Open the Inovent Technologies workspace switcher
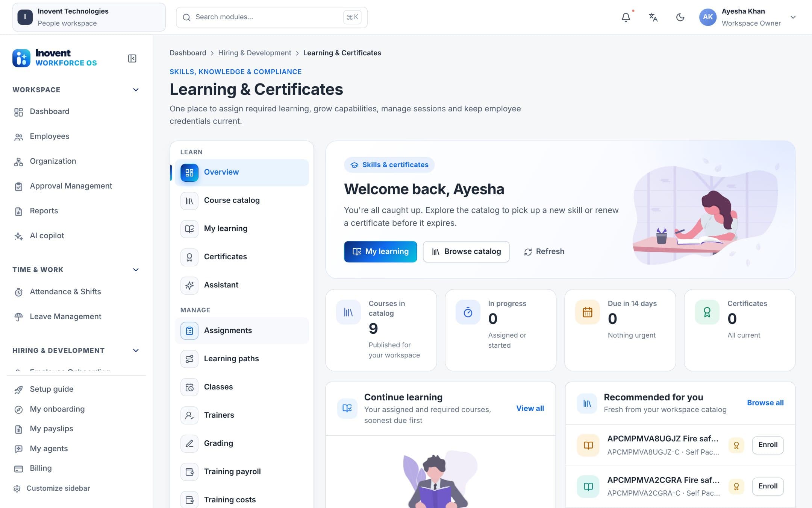 (x=89, y=17)
